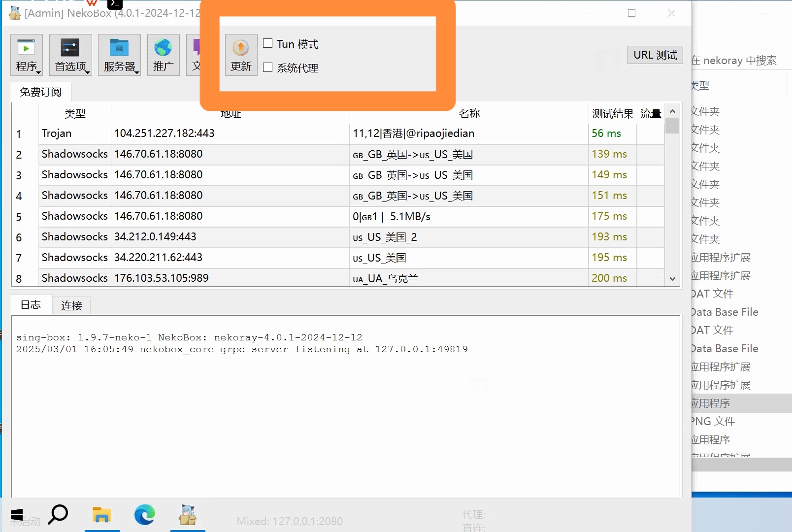Viewport: 792px width, 532px height.
Task: Sort by 测试结果 column header
Action: point(612,114)
